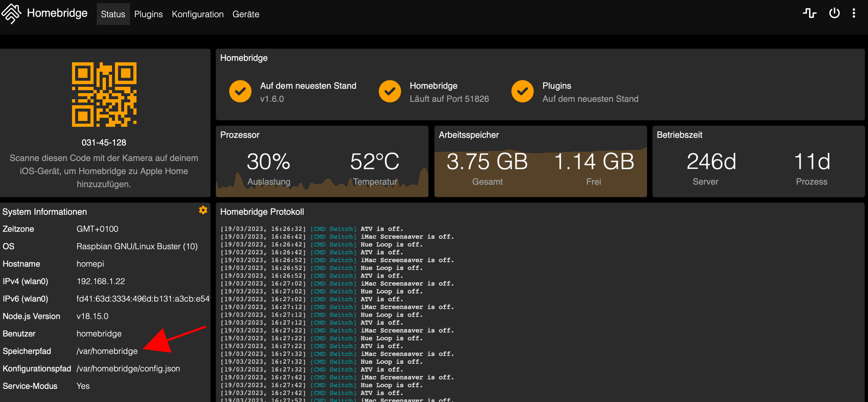This screenshot has width=868, height=402.
Task: Click the Arbeitsspeicher widget title
Action: (469, 135)
